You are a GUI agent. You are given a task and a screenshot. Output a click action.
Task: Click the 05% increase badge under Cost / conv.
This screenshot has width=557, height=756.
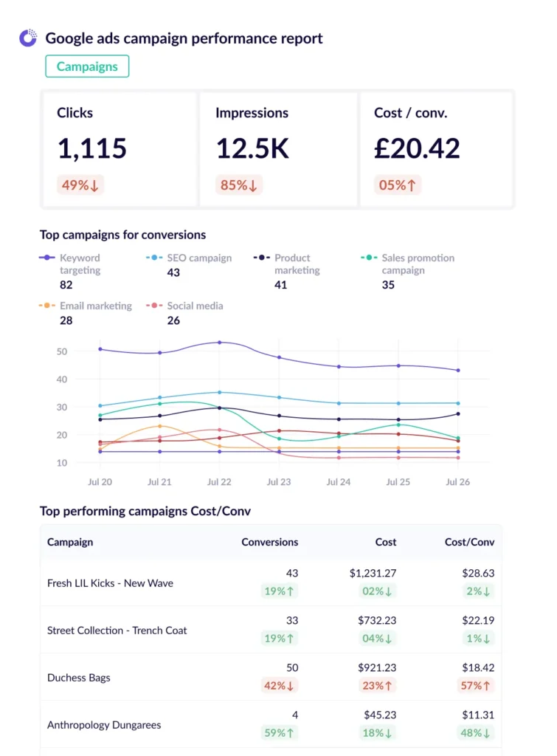398,185
